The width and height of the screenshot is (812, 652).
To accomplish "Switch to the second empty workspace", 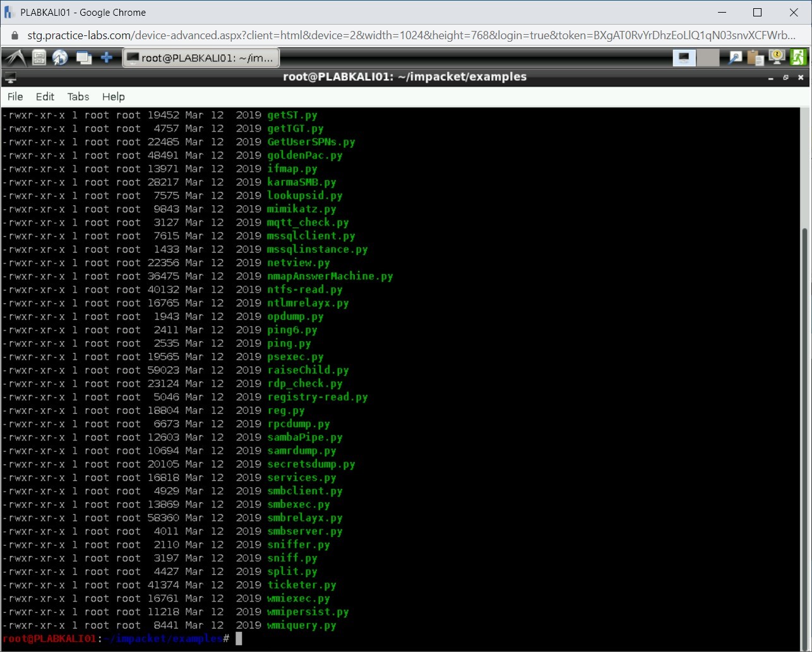I will (708, 58).
